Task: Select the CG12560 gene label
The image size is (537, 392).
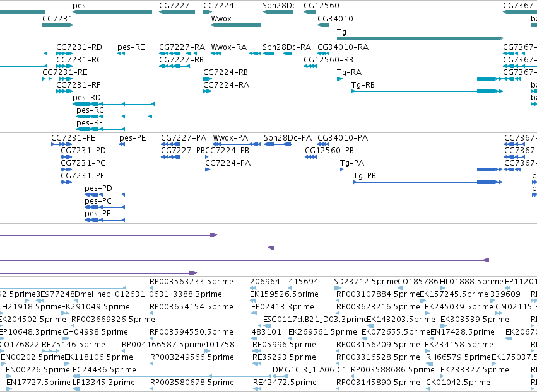Action: (x=321, y=6)
